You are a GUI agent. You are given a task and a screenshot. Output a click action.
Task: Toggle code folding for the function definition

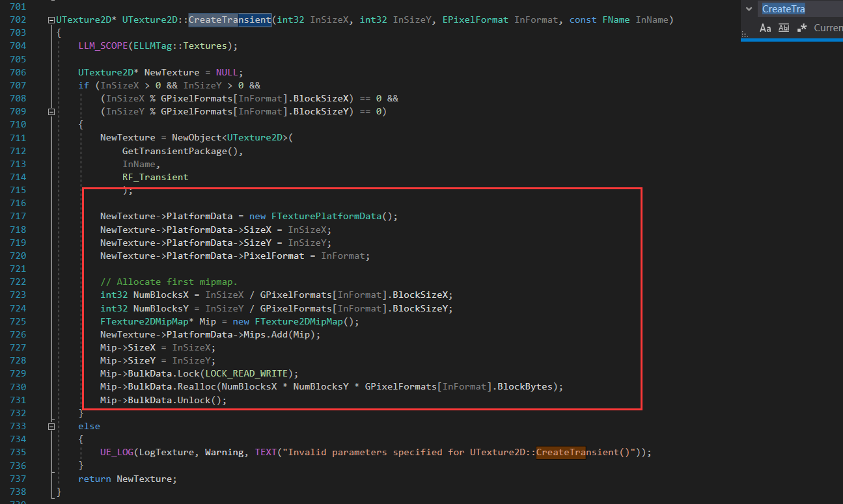coord(51,20)
